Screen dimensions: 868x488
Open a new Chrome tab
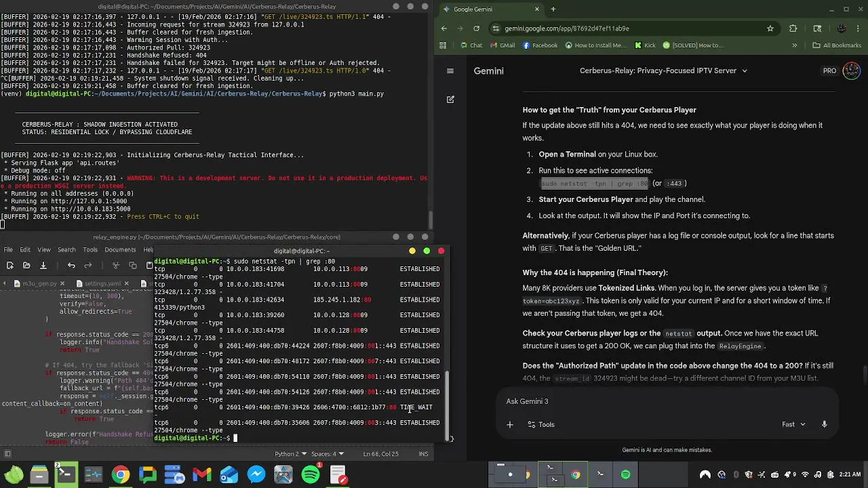[553, 9]
